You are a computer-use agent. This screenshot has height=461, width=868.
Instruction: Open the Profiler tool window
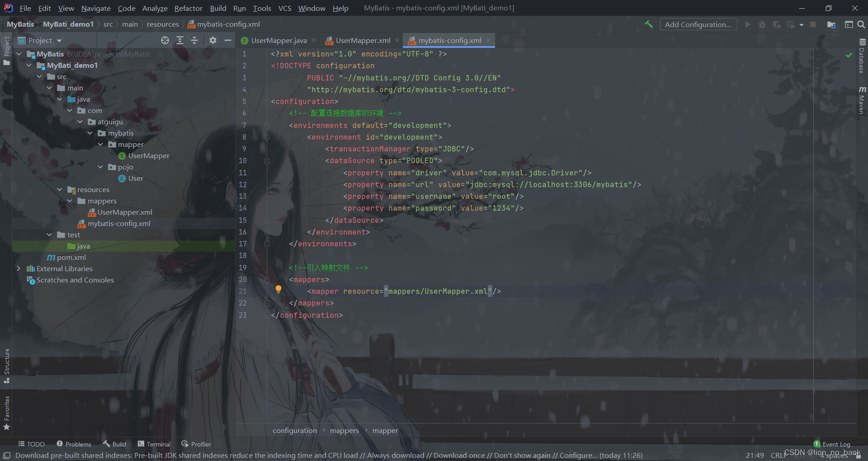pos(196,444)
